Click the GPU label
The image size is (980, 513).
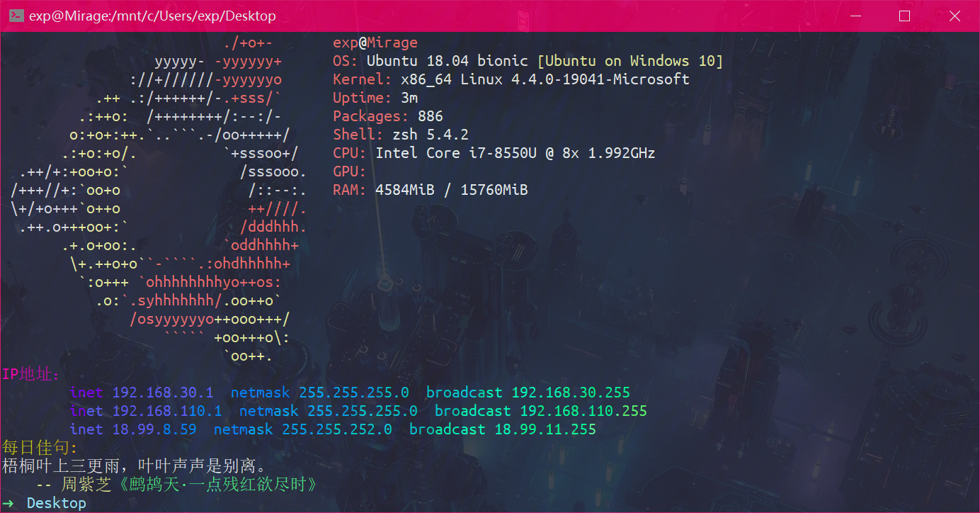click(350, 171)
